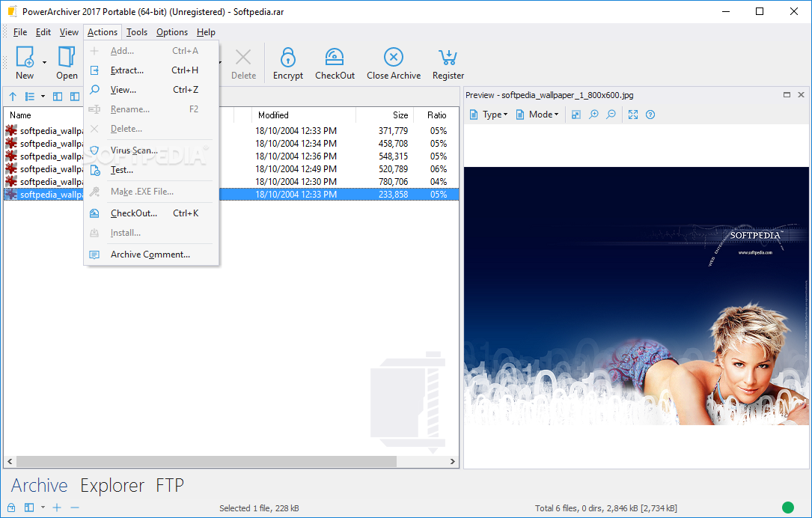This screenshot has height=518, width=812.
Task: Click the New archive toolbar icon
Action: [x=25, y=57]
